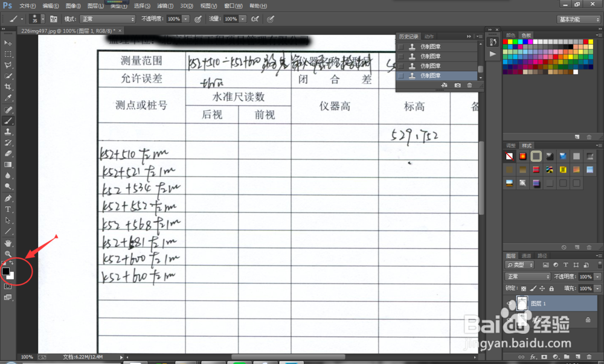
Task: Select the Move tool
Action: pyautogui.click(x=8, y=43)
